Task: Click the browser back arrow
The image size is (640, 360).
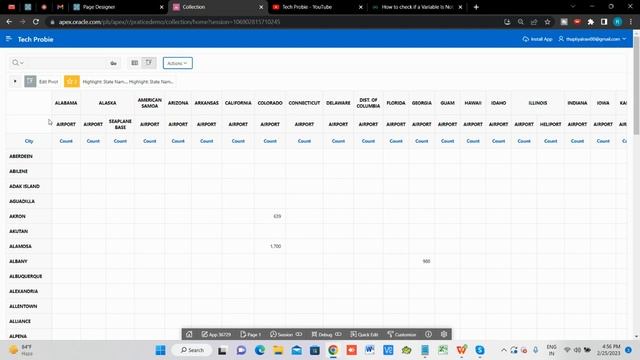Action: tap(9, 22)
